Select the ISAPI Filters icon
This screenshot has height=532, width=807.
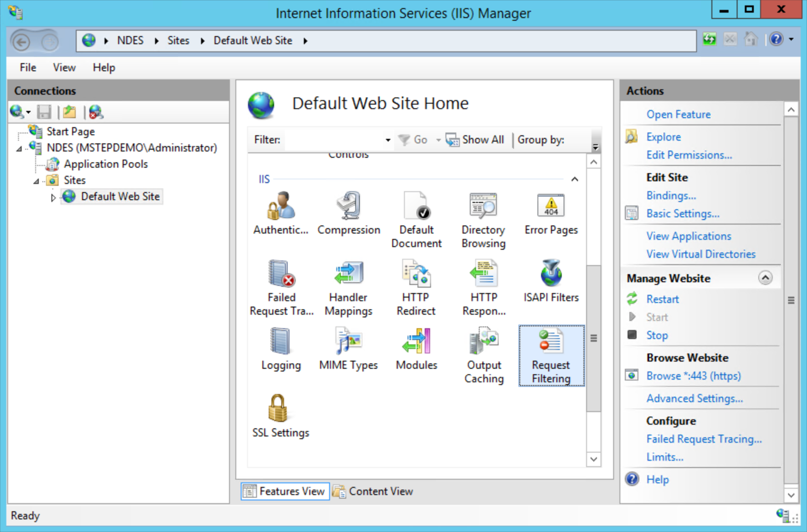(x=551, y=281)
